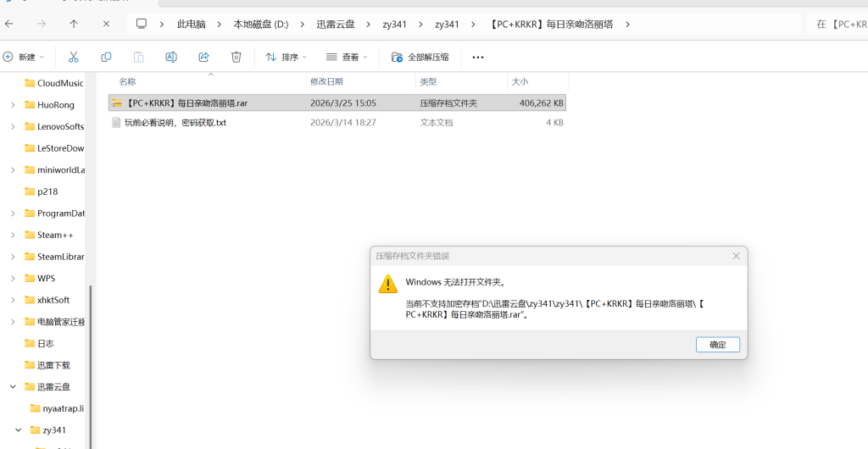Click 文本文档 type cell
The image size is (868, 449).
(437, 123)
